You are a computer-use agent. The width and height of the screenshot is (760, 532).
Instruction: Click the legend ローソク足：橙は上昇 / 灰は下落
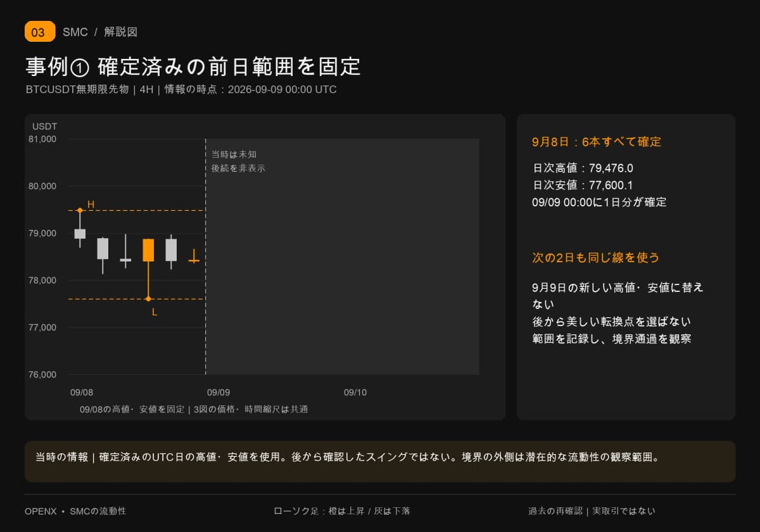tap(342, 510)
